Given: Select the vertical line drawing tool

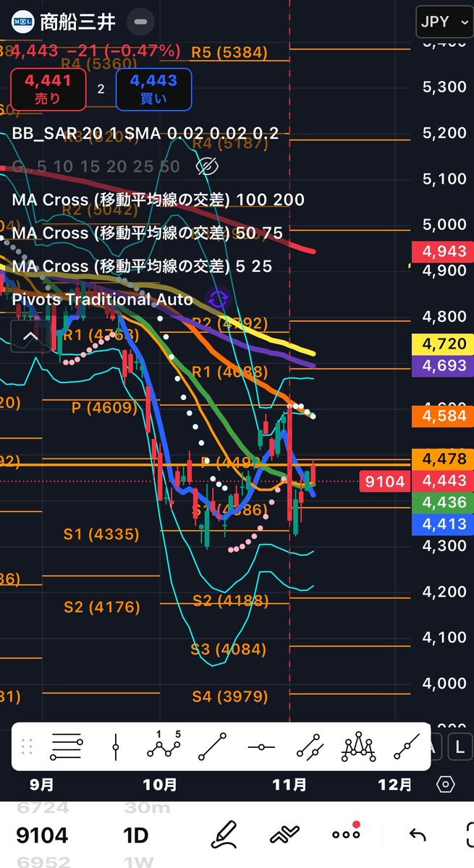Looking at the screenshot, I should tap(116, 746).
